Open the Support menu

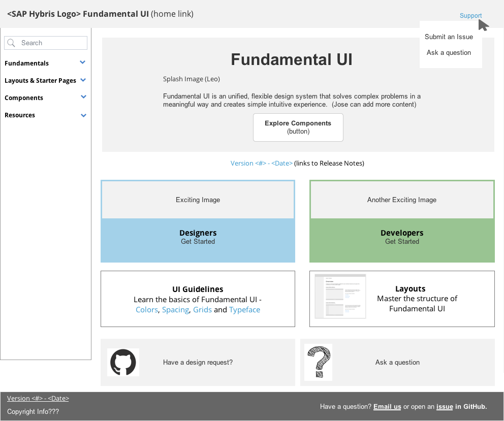tap(470, 15)
